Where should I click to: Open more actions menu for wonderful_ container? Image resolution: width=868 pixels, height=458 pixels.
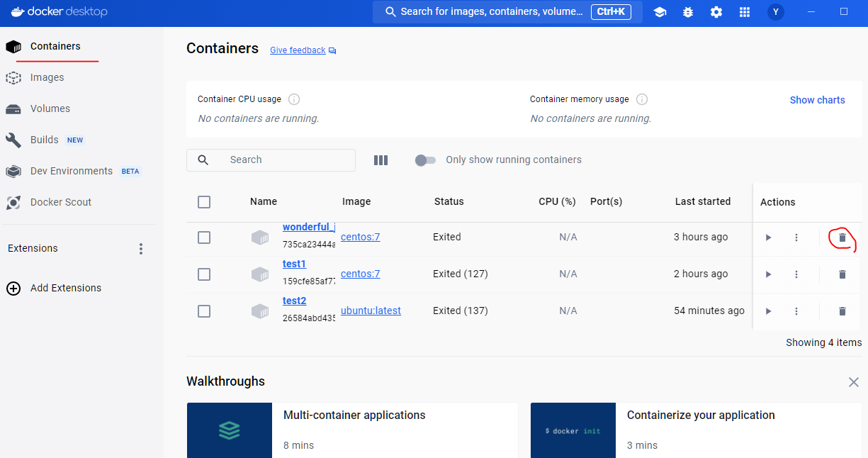point(796,238)
